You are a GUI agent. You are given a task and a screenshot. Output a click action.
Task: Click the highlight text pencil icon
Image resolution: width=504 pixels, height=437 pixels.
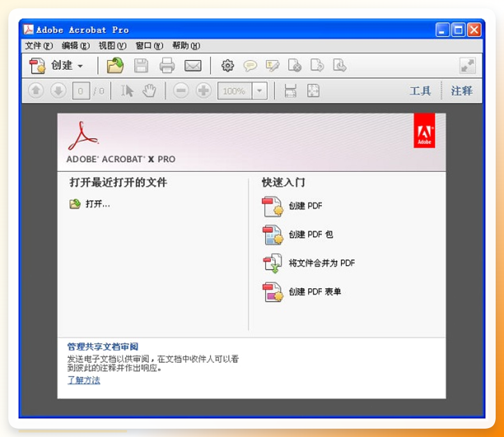click(273, 66)
